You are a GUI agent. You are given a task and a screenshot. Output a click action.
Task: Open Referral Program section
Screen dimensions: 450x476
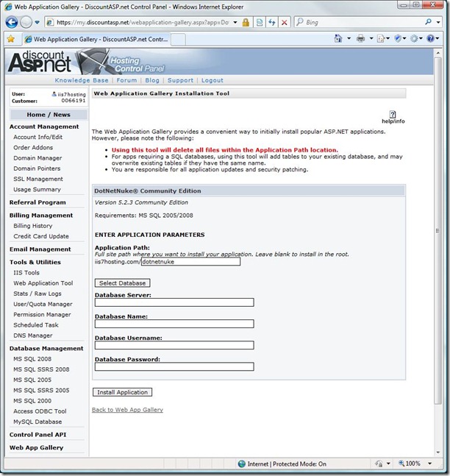tap(37, 202)
